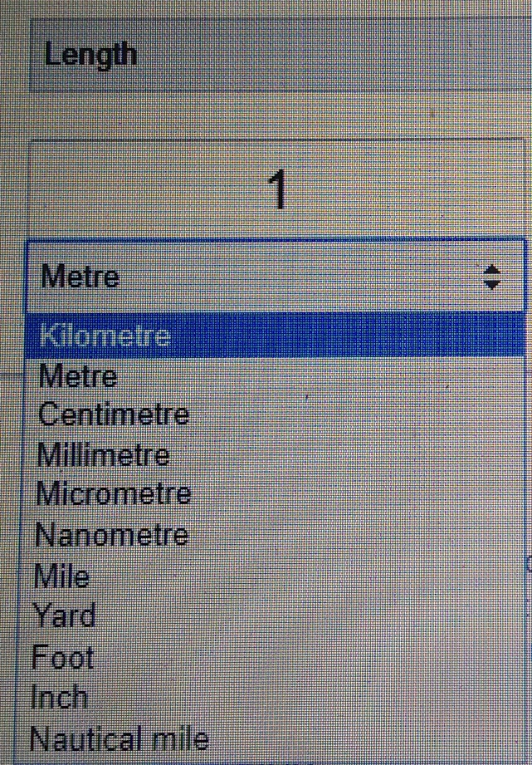
Task: Click the Length label text
Action: 91,53
